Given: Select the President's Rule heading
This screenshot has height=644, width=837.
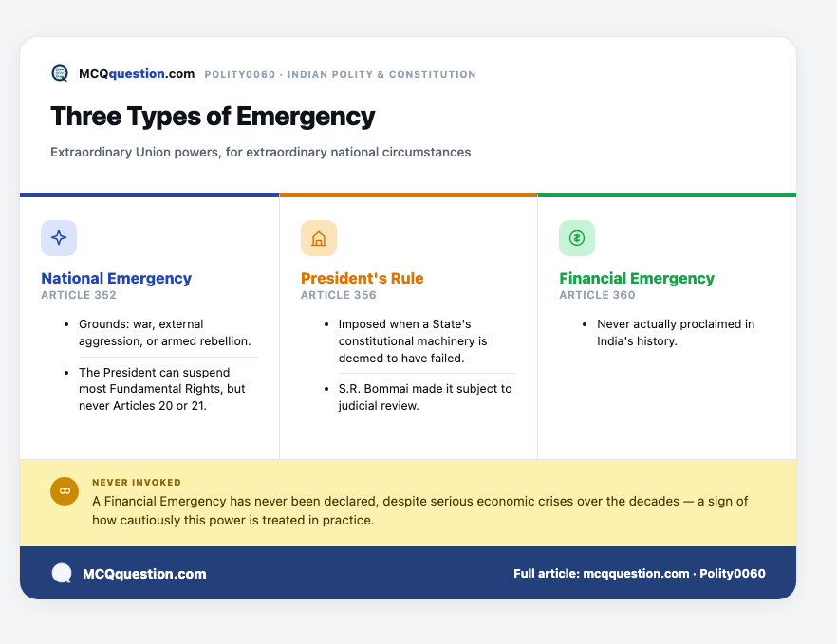Looking at the screenshot, I should (x=362, y=278).
